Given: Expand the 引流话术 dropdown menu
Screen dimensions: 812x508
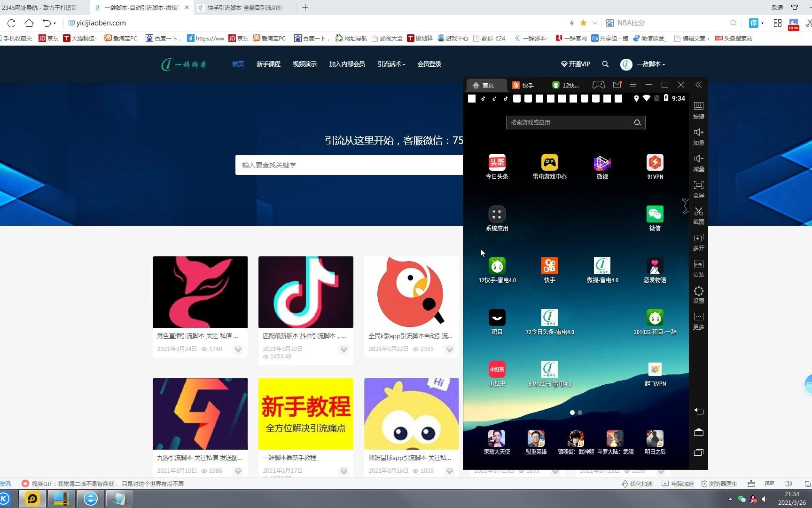Looking at the screenshot, I should pos(391,64).
